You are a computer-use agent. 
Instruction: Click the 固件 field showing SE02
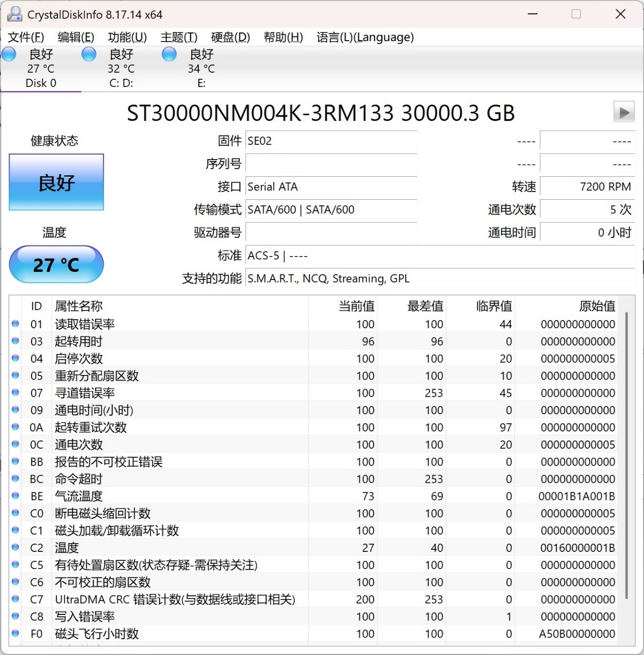[x=331, y=141]
